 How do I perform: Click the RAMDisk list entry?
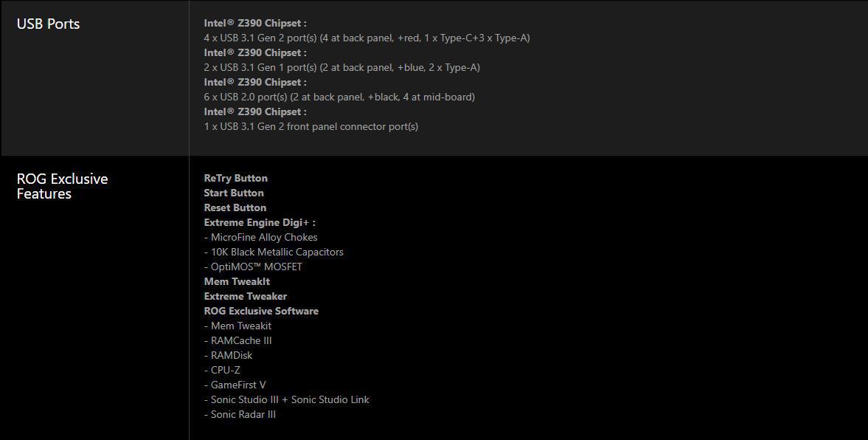(x=228, y=355)
